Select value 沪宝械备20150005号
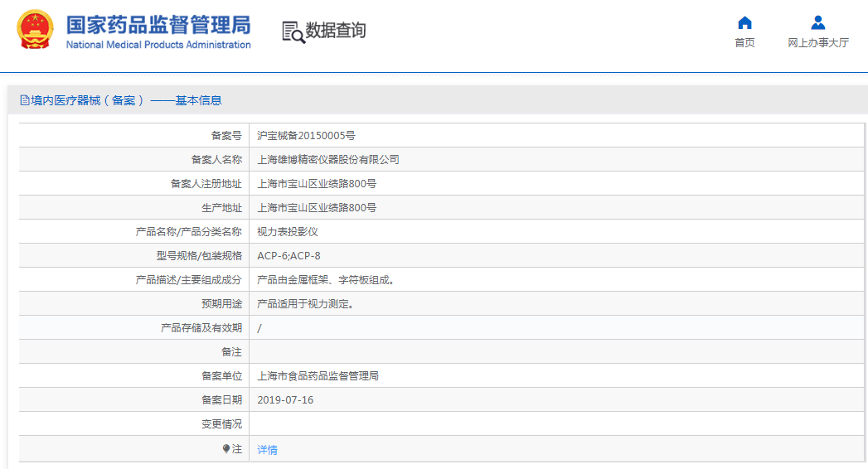The image size is (868, 469). 306,136
